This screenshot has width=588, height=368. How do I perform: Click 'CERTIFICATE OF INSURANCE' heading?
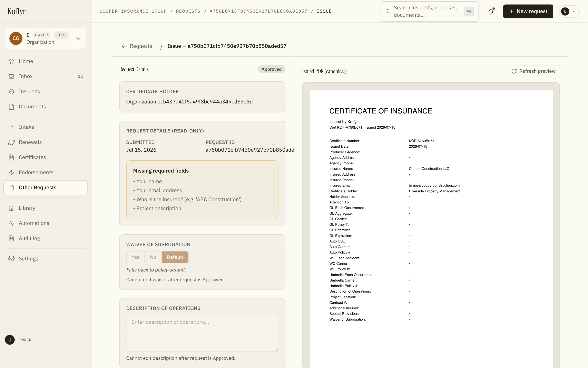[381, 111]
